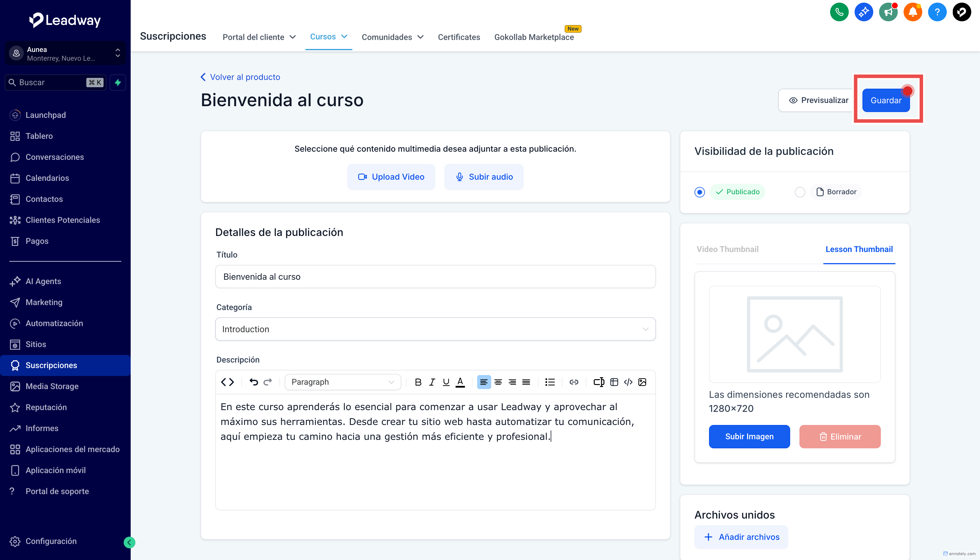
Task: Click the text color icon
Action: [x=460, y=382]
